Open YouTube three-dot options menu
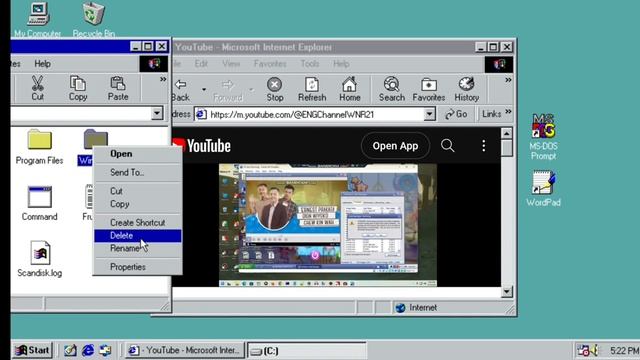Image resolution: width=640 pixels, height=360 pixels. point(484,146)
